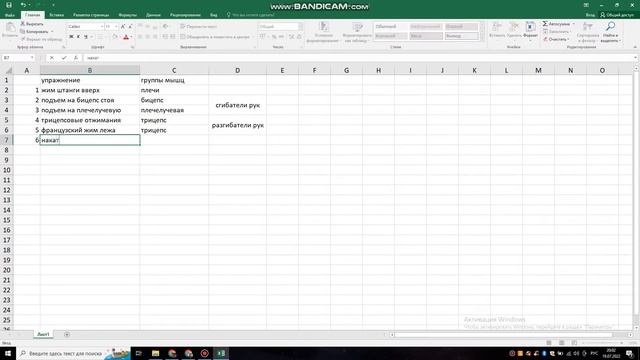Open the Find and Select magnifier
Viewport: 640px width, 360px height.
[610, 33]
